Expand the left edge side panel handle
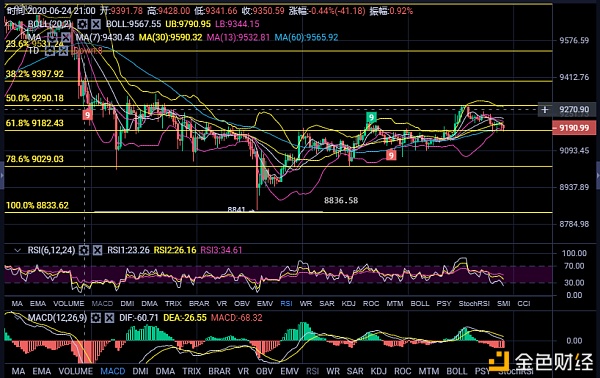 (2, 176)
